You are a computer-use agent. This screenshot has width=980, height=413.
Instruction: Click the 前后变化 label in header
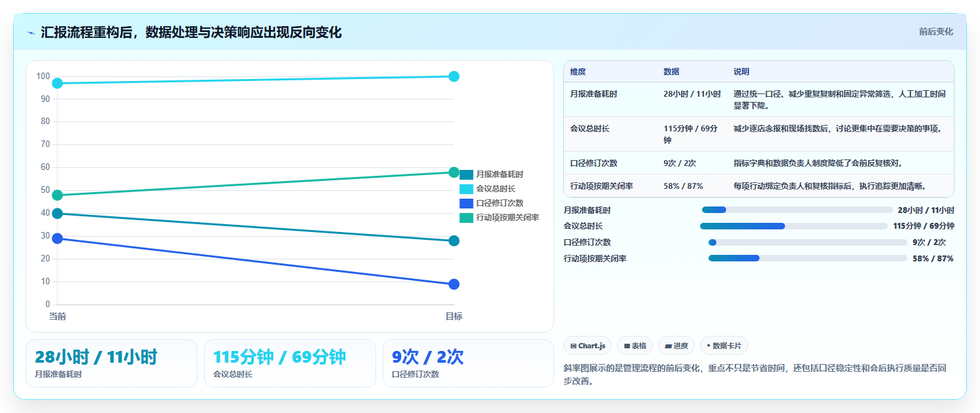tap(936, 31)
